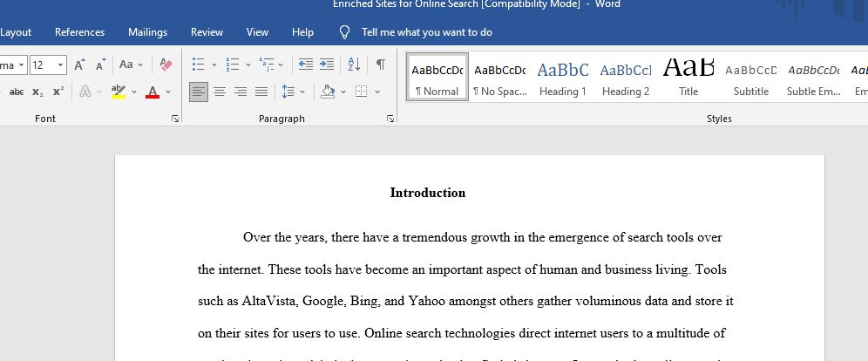The image size is (868, 361).
Task: Insert a bulleted list
Action: pyautogui.click(x=199, y=65)
